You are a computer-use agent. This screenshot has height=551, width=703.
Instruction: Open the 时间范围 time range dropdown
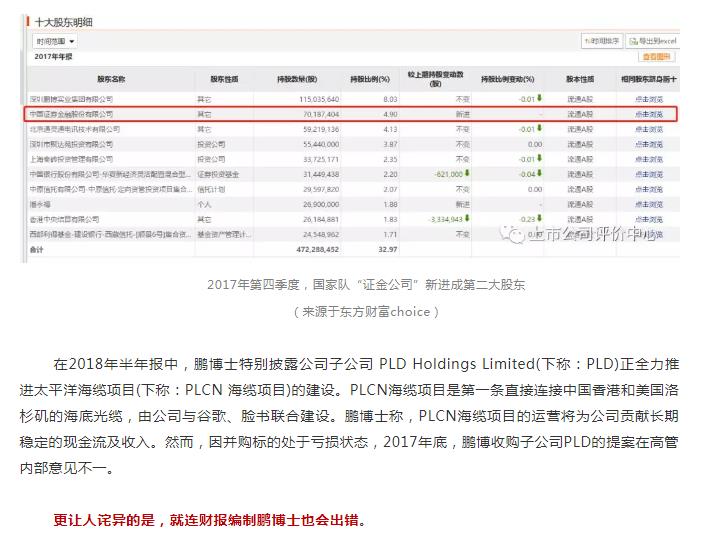[55, 41]
